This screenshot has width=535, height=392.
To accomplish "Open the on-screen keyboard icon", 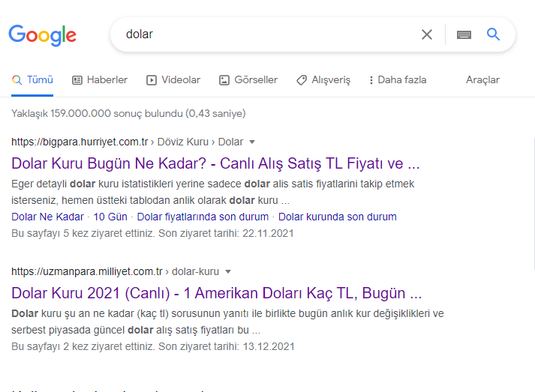I will tap(464, 34).
